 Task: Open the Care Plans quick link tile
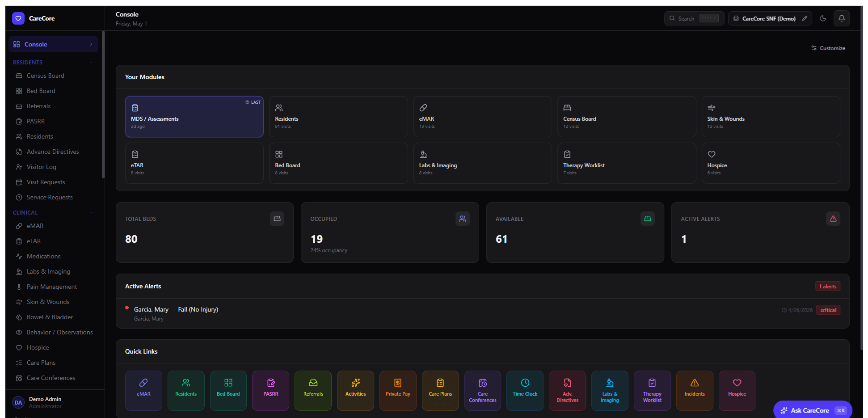440,391
